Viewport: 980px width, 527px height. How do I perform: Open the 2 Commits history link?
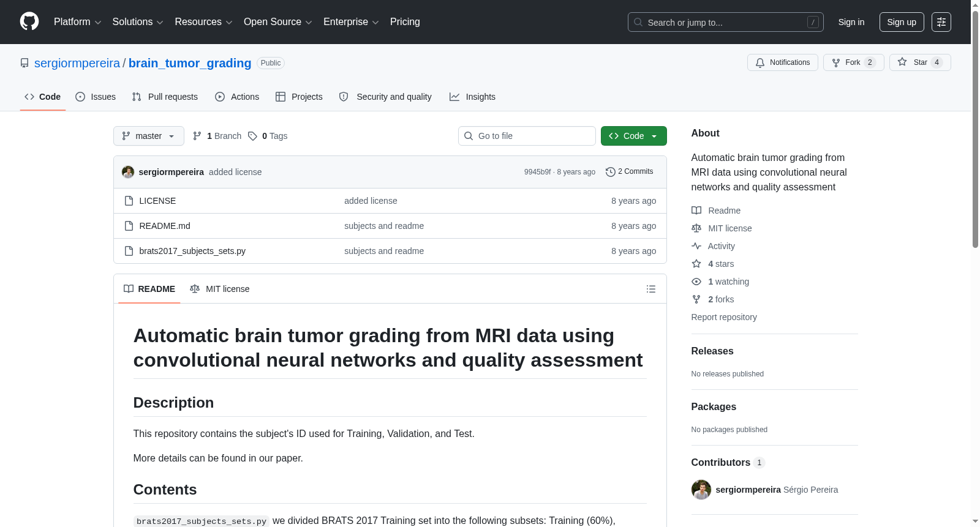click(629, 172)
